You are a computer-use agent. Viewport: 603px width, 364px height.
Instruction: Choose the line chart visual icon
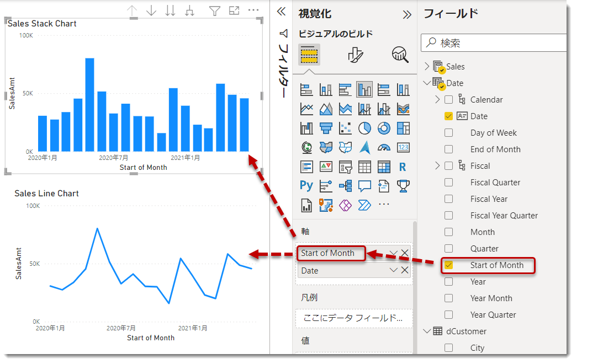click(306, 109)
